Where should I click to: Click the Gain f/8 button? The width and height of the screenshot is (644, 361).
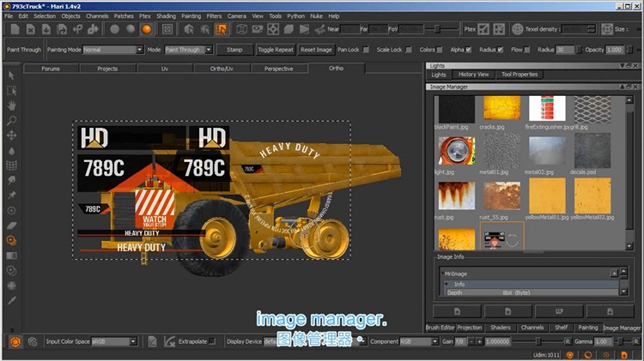[459, 341]
